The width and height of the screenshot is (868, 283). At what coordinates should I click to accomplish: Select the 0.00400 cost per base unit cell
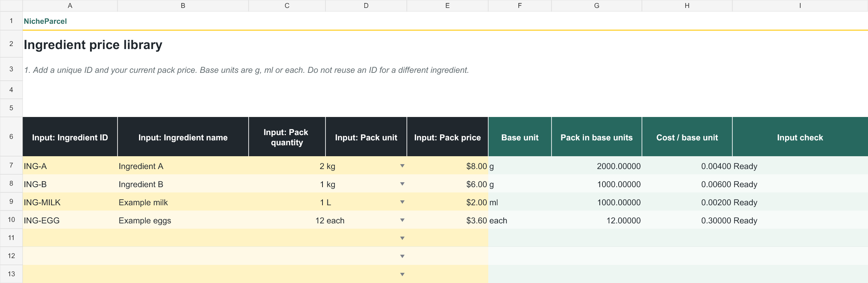(687, 165)
